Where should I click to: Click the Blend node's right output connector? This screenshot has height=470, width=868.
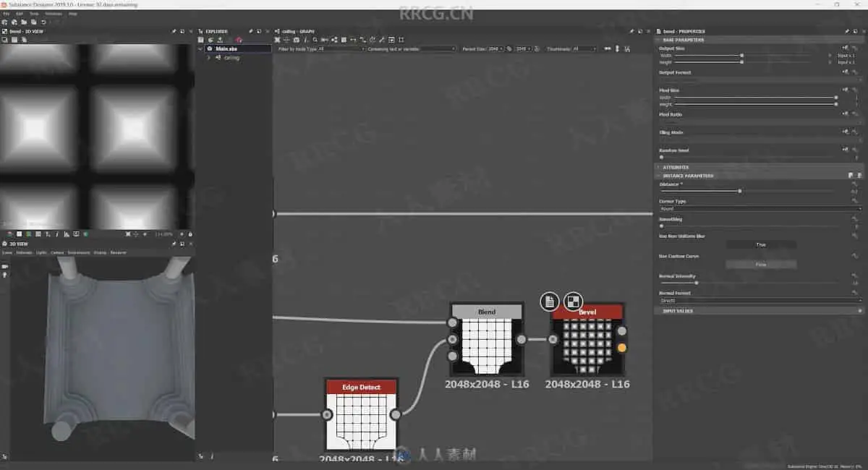coord(521,339)
